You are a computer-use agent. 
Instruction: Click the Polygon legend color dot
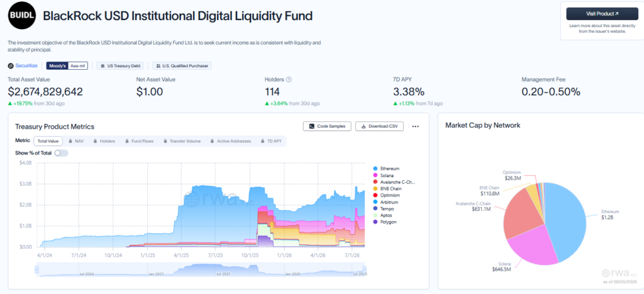375,222
